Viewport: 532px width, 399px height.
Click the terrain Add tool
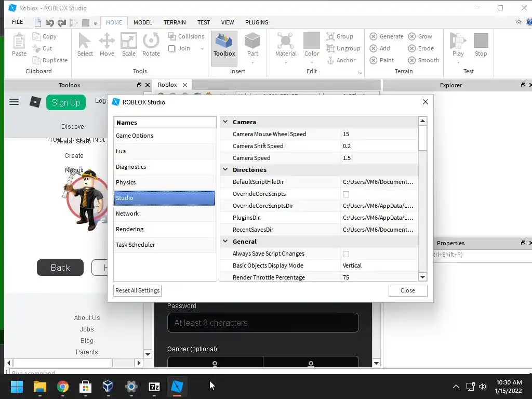tap(380, 48)
